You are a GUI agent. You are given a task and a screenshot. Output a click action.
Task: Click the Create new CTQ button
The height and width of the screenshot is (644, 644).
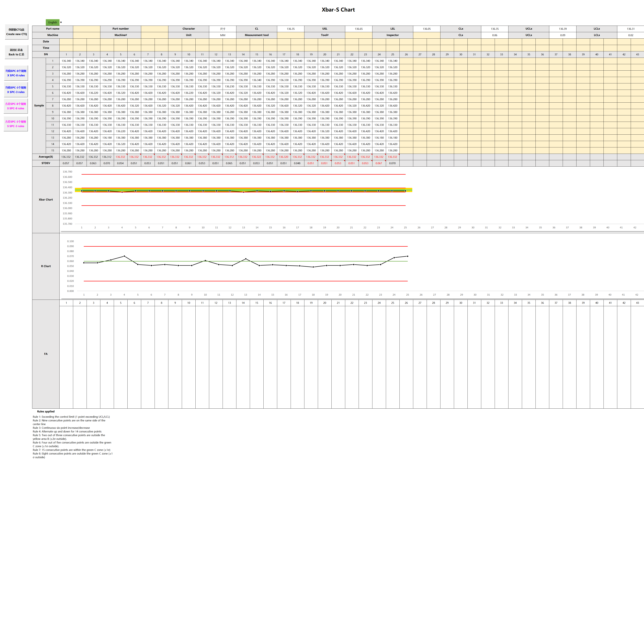[x=16, y=32]
